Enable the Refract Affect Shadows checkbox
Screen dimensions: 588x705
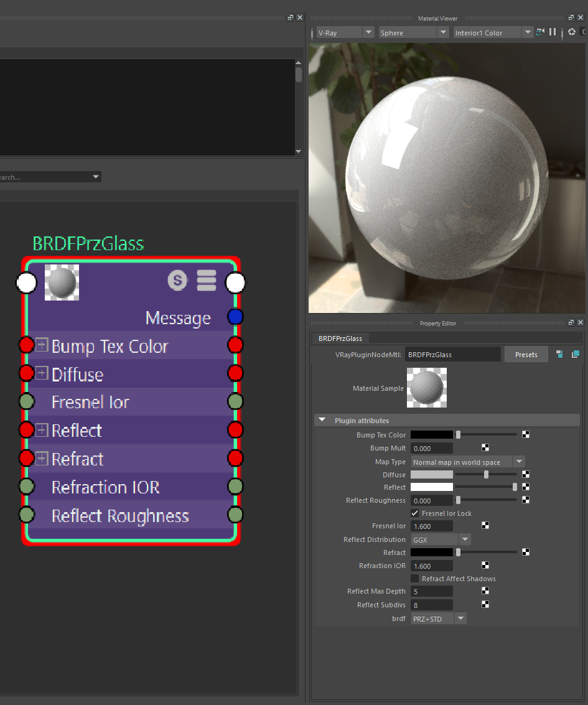[414, 578]
